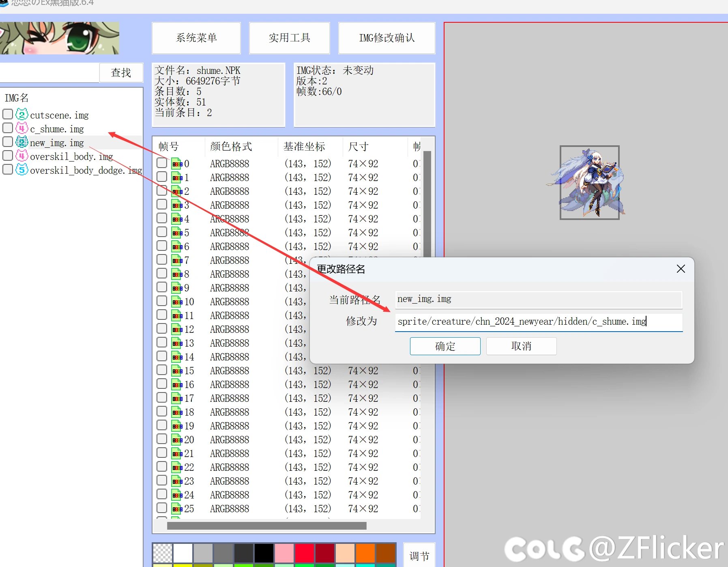Screen dimensions: 728x567
Task: Click the frame 7 image icon
Action: (176, 260)
